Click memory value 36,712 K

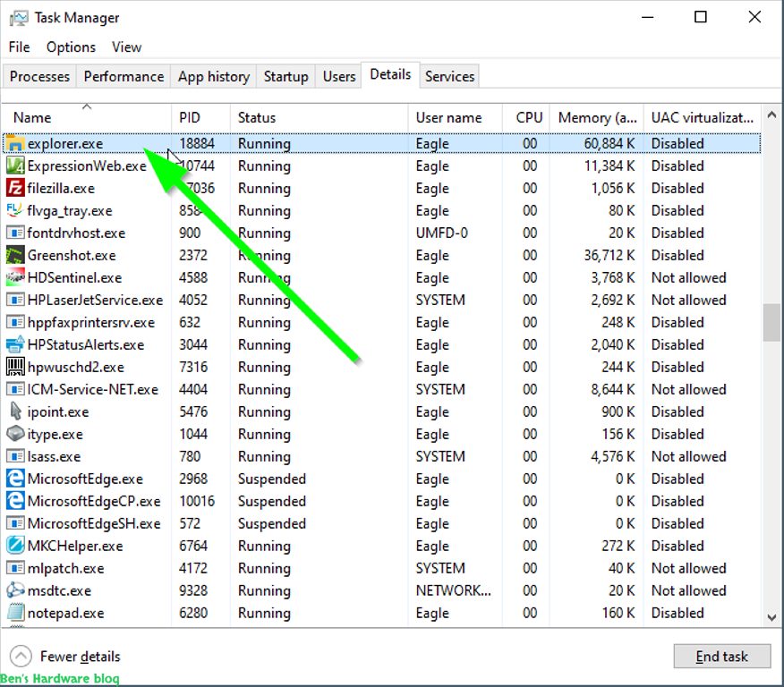[x=609, y=255]
